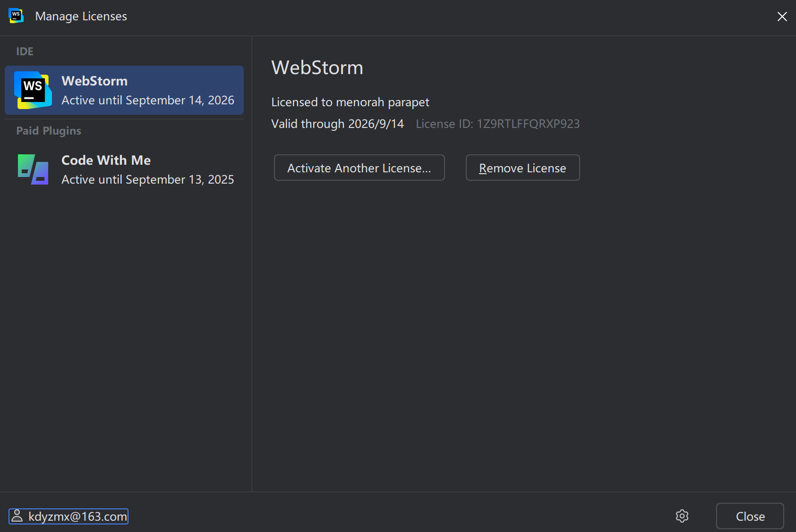Click 'Licensed to menorah parapet' text
Screen dimensions: 796x532
click(350, 102)
